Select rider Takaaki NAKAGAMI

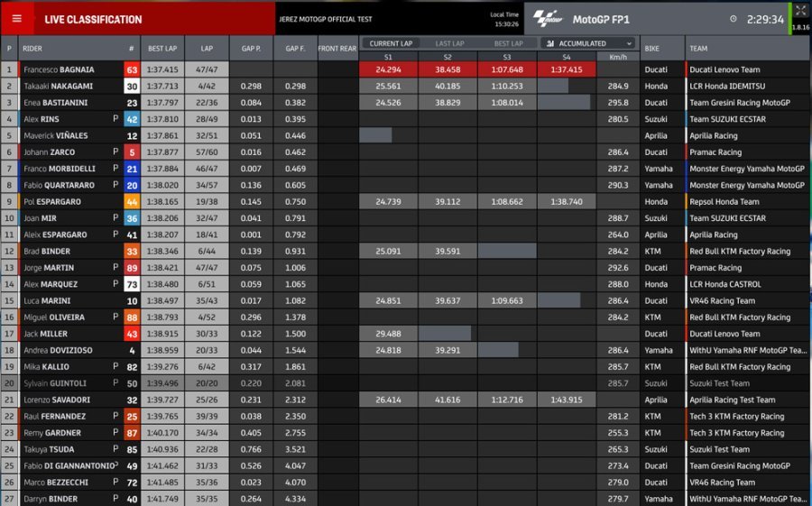pyautogui.click(x=58, y=86)
